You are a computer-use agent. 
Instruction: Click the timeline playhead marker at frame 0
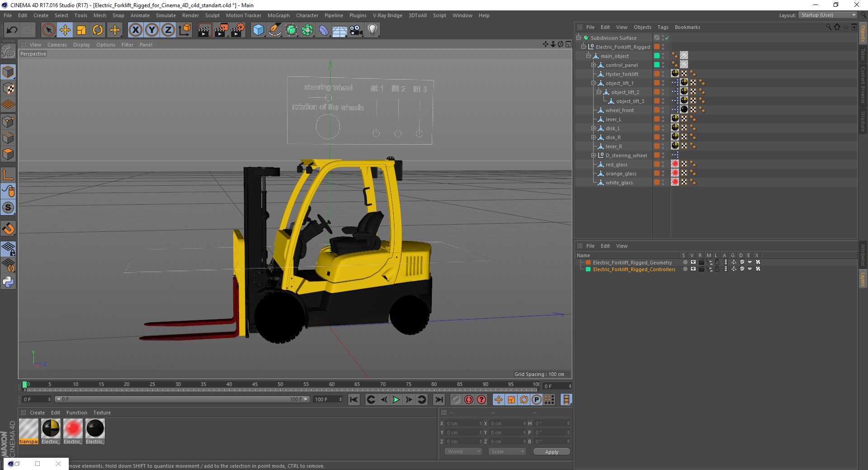pyautogui.click(x=25, y=385)
